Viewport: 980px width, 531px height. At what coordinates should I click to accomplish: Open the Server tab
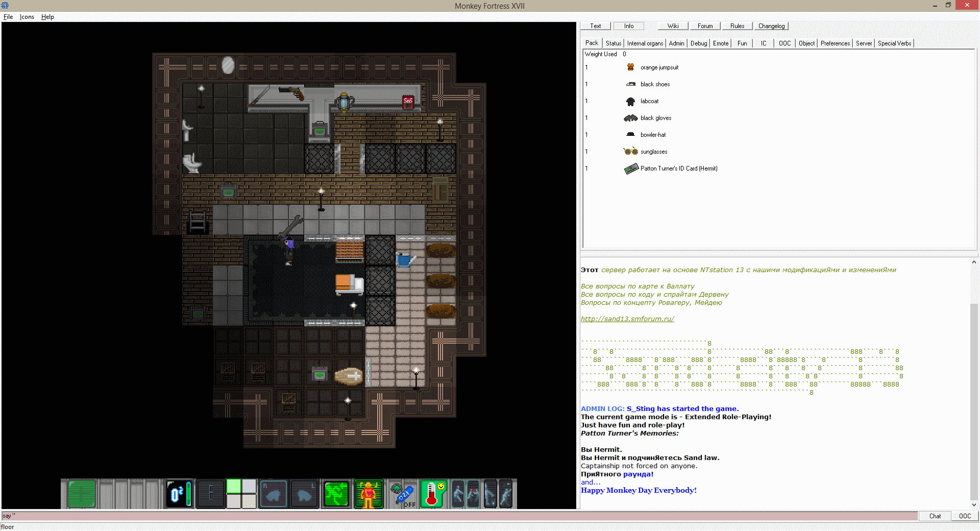point(864,43)
